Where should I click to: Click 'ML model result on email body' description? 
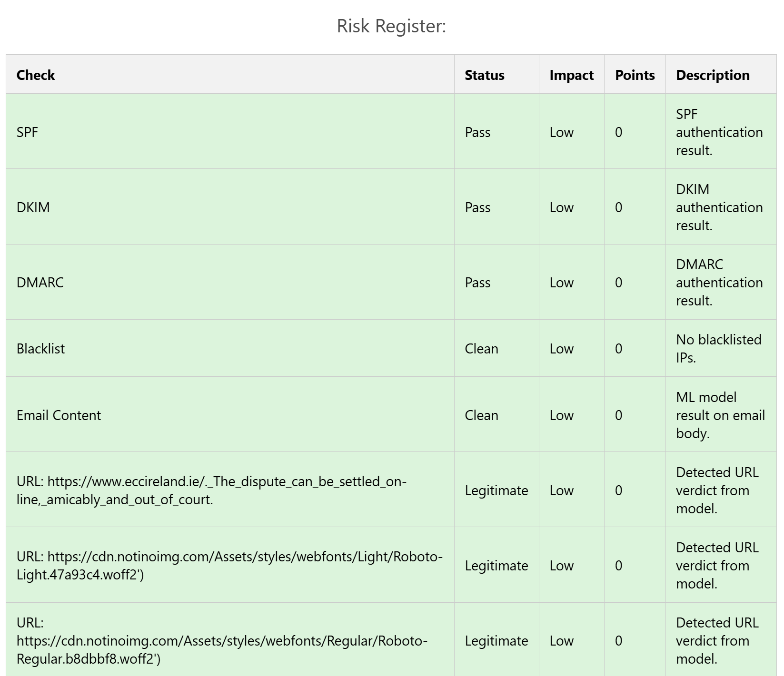(720, 415)
